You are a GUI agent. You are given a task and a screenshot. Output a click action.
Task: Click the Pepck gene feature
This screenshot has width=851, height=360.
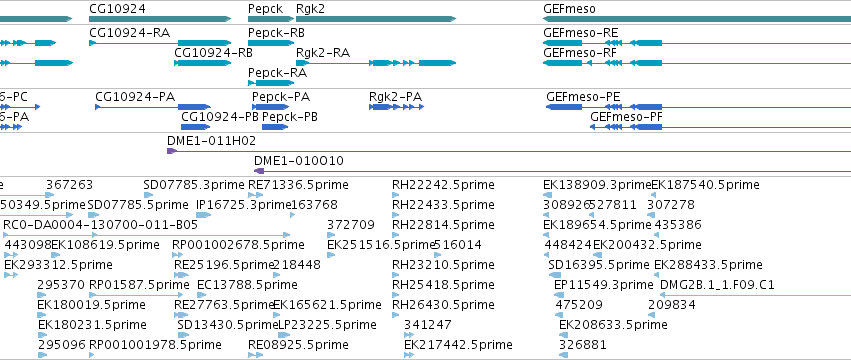click(x=271, y=19)
